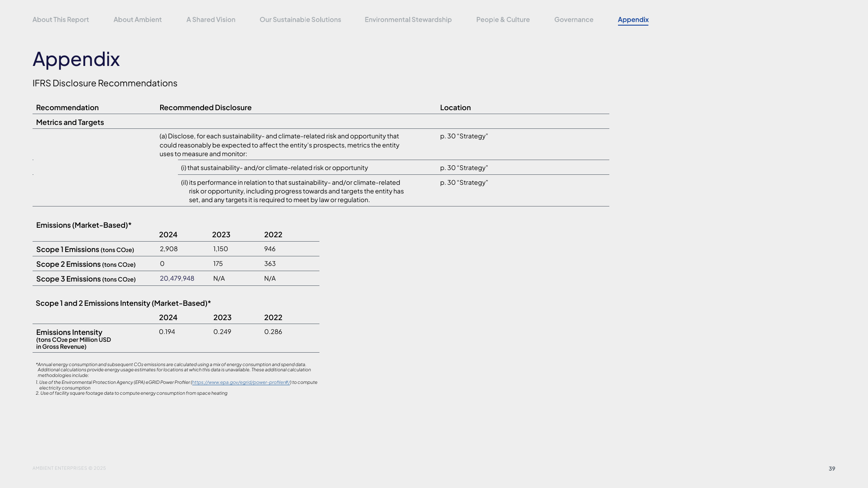This screenshot has height=488, width=868.
Task: Select the 20,479,948 Scope 3 value
Action: 177,278
